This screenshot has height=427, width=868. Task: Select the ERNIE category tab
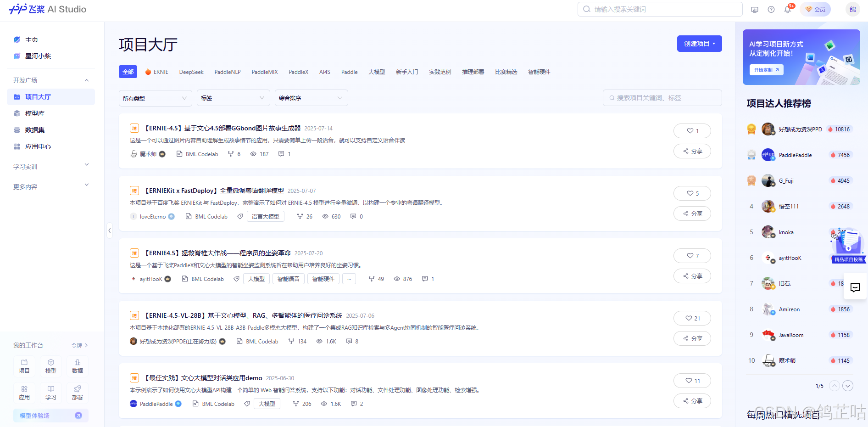157,72
